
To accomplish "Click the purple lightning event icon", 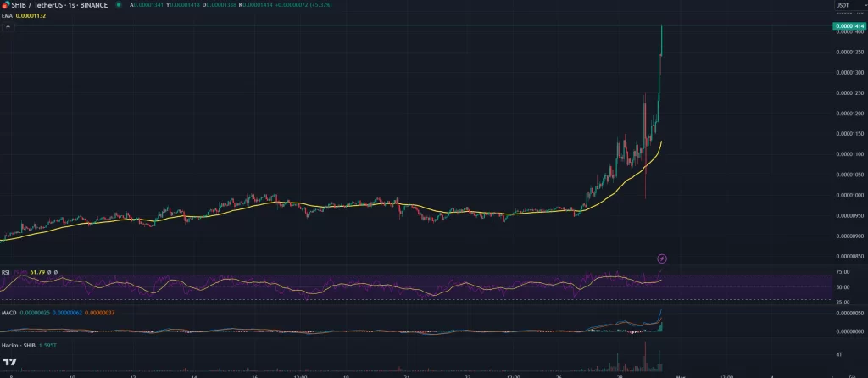I will pyautogui.click(x=663, y=258).
